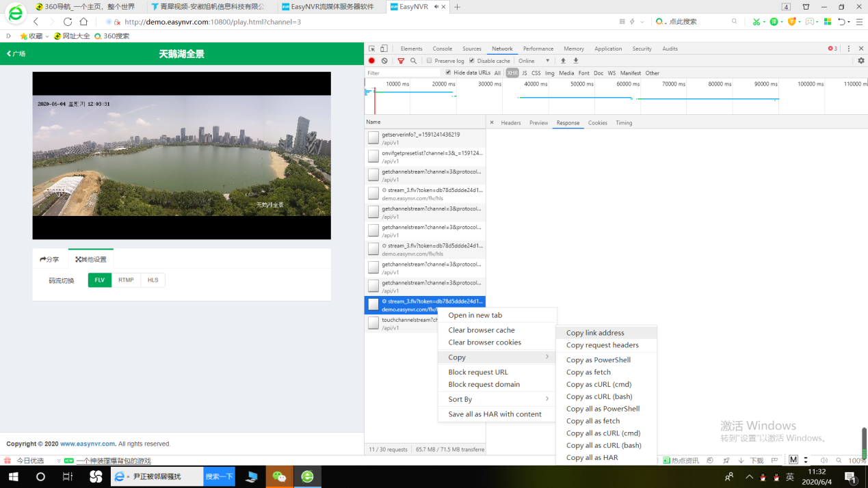
Task: Select the Img filter type
Action: pos(549,73)
